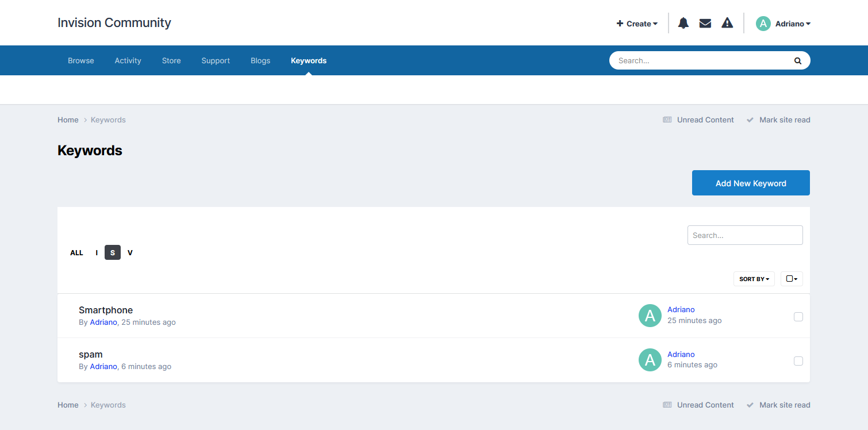
Task: Click the warning triangle reports icon
Action: pos(727,24)
